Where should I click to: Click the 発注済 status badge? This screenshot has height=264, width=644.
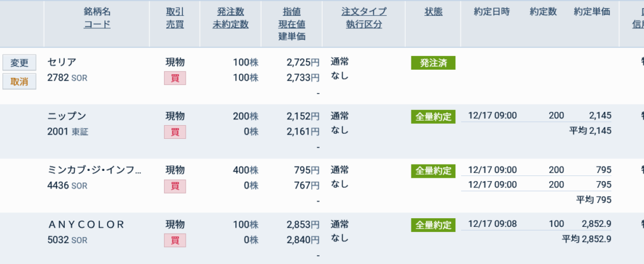[433, 63]
